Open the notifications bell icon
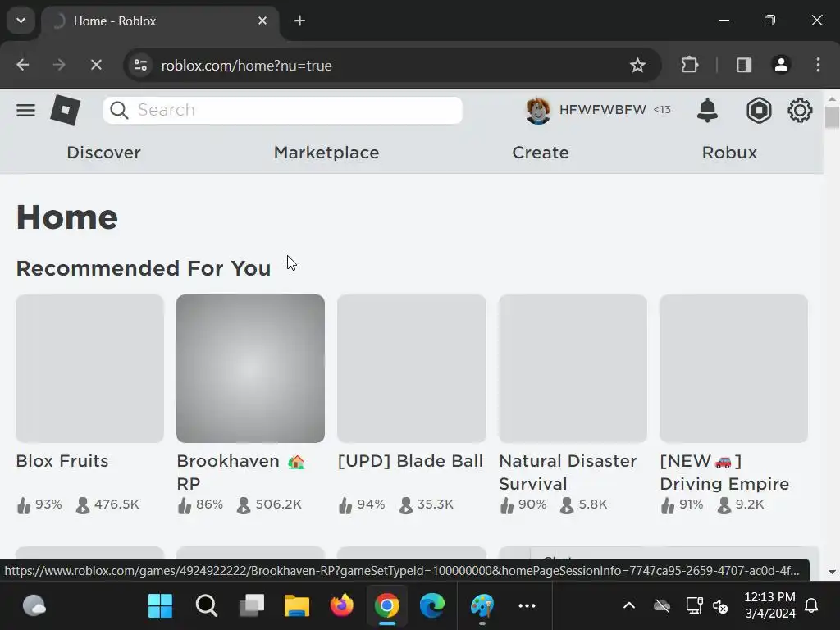 (x=707, y=111)
